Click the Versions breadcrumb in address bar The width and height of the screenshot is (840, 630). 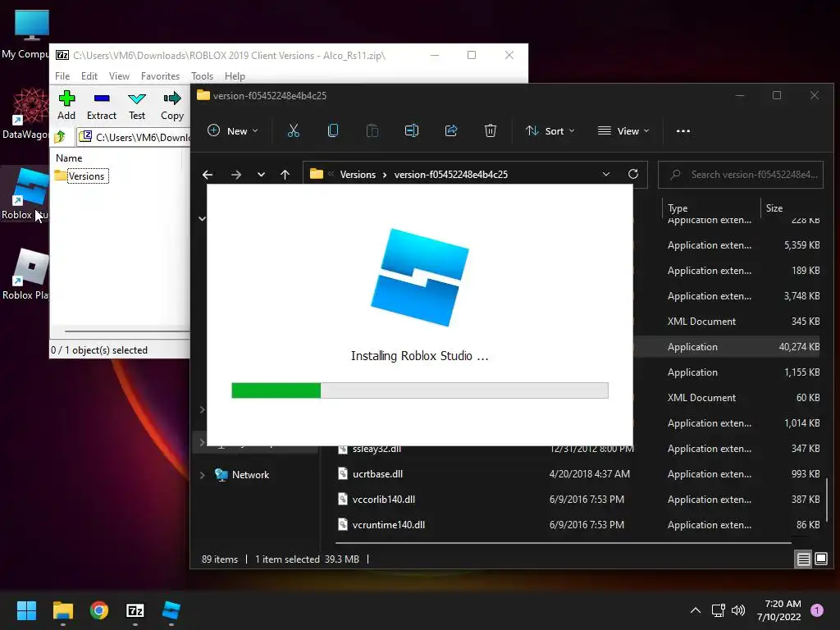point(358,175)
